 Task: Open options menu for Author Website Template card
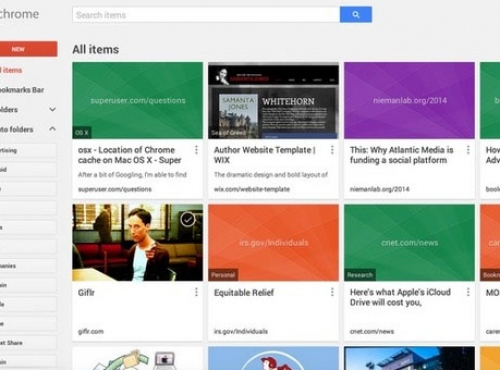point(332,150)
